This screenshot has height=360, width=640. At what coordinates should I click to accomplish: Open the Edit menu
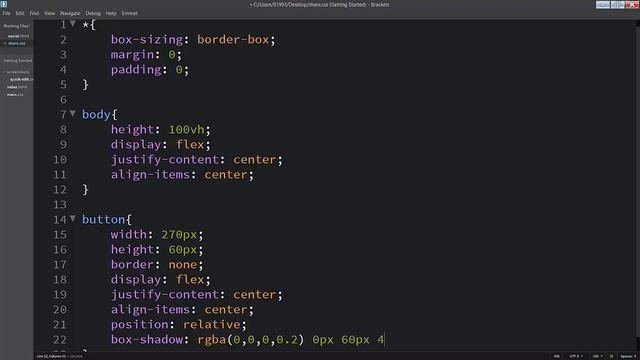(20, 13)
